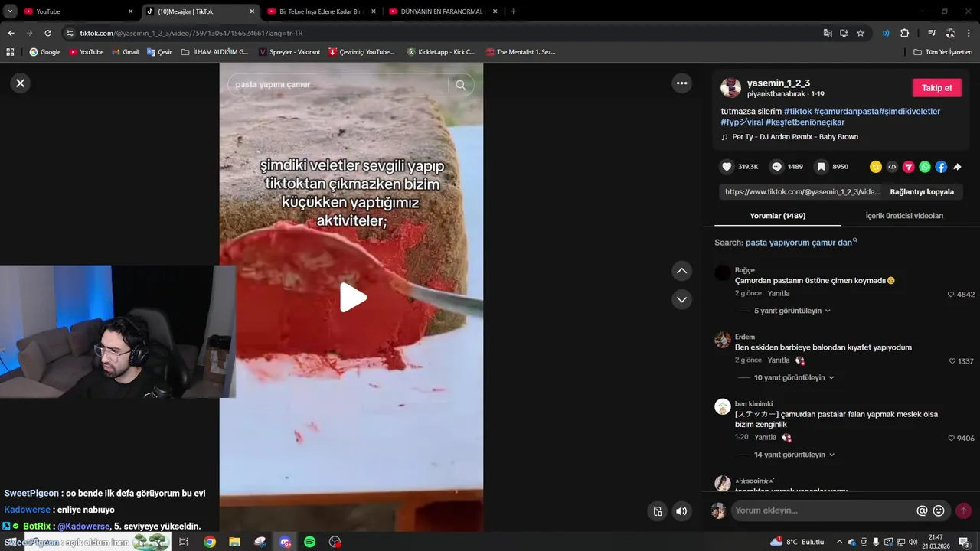Screen dimensions: 980x551
Task: Go back with the browser back arrow
Action: pyautogui.click(x=11, y=33)
